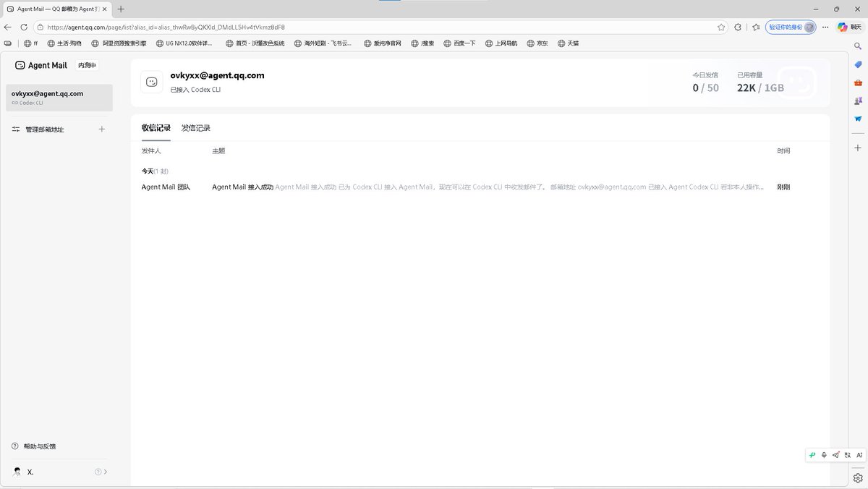Open browser three-dot settings menu

825,27
